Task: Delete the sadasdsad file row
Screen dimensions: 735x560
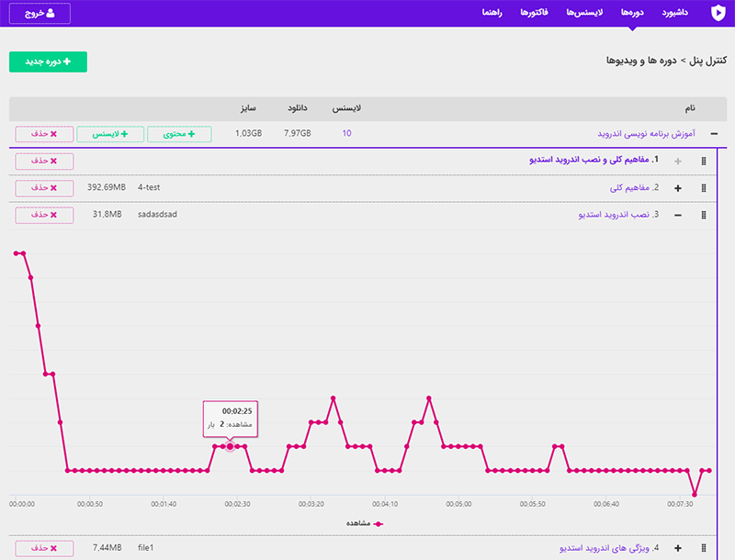Action: (x=44, y=215)
